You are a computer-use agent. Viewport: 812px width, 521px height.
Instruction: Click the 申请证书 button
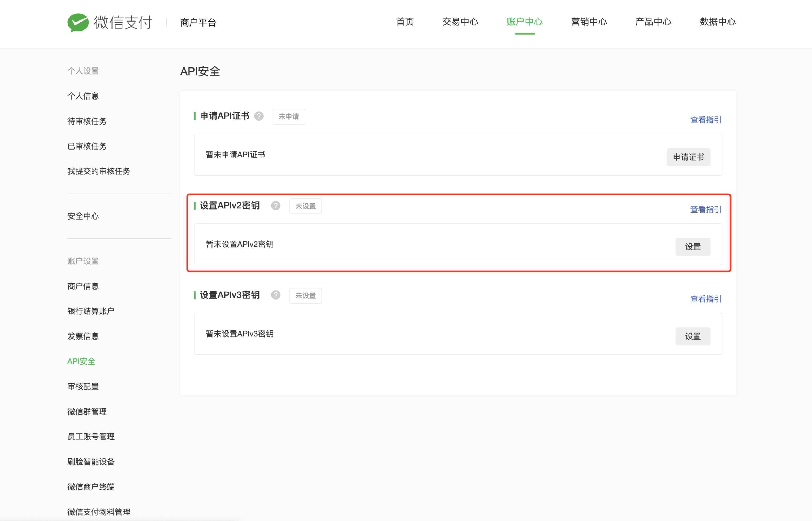pos(688,157)
